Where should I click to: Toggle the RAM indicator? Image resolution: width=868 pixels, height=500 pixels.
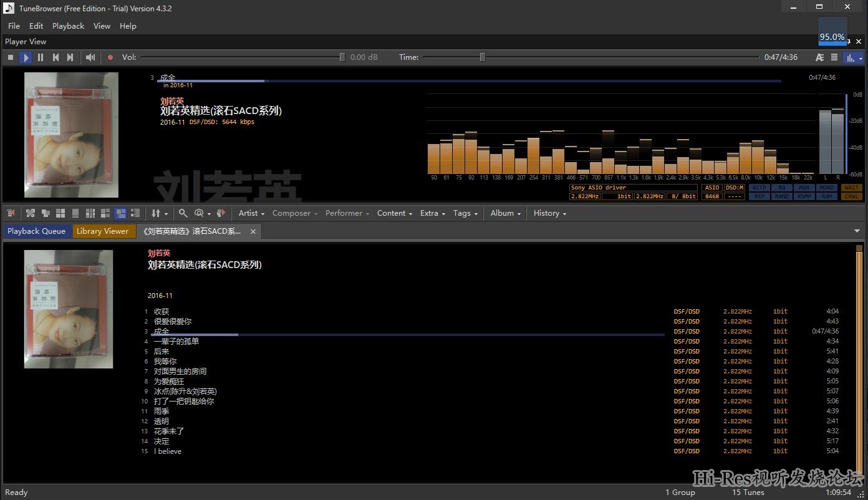pos(826,196)
